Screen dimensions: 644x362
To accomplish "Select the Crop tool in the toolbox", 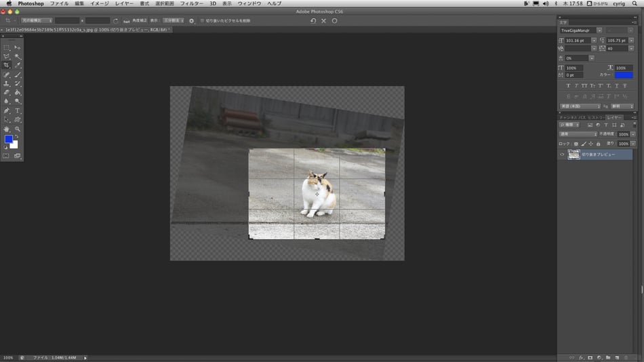I will pyautogui.click(x=7, y=66).
